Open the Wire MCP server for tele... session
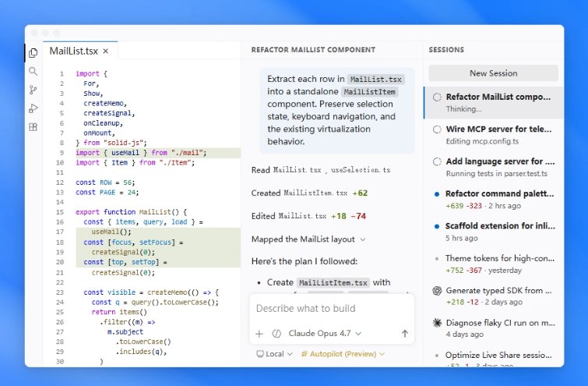The width and height of the screenshot is (588, 386). pyautogui.click(x=494, y=135)
